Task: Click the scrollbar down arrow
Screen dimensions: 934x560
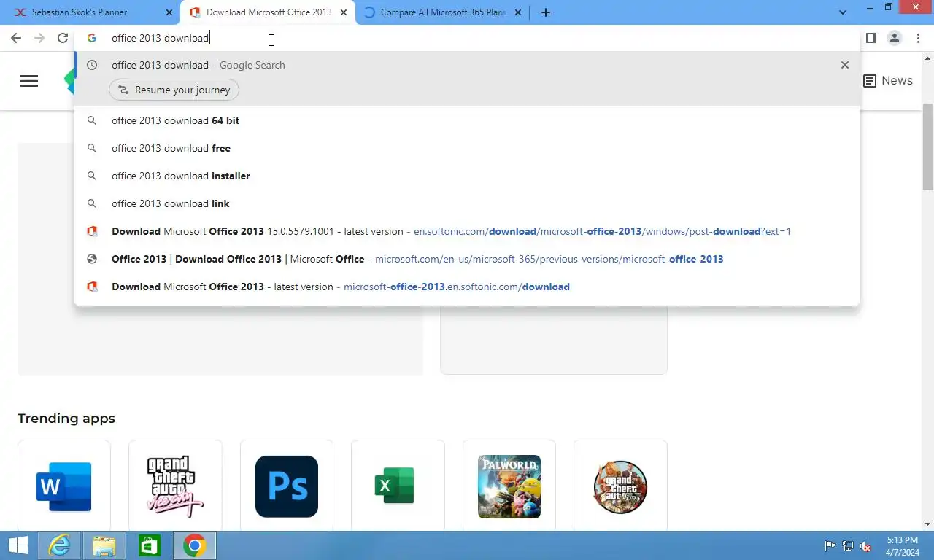Action: [927, 524]
